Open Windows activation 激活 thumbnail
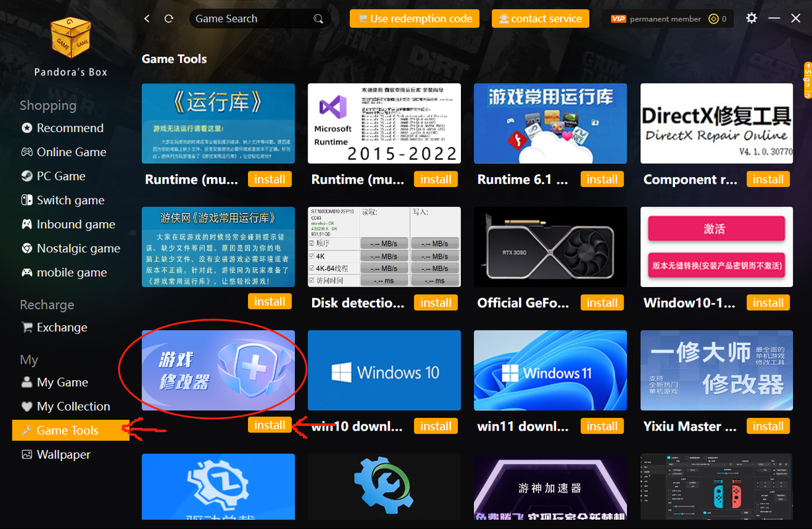Screen dimensions: 812x529 (717, 247)
